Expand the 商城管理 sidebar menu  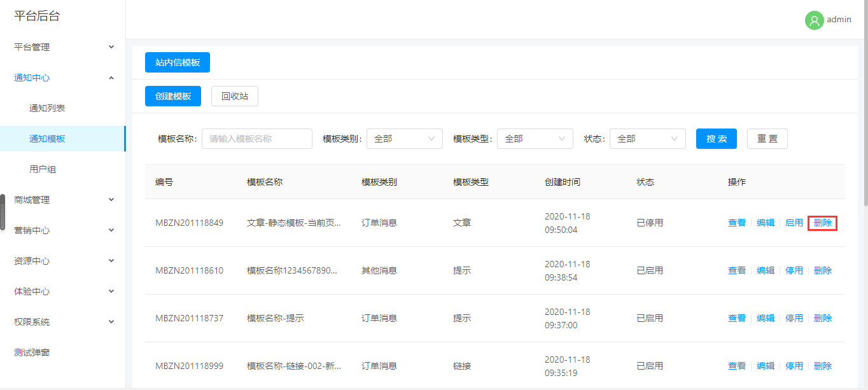click(62, 200)
